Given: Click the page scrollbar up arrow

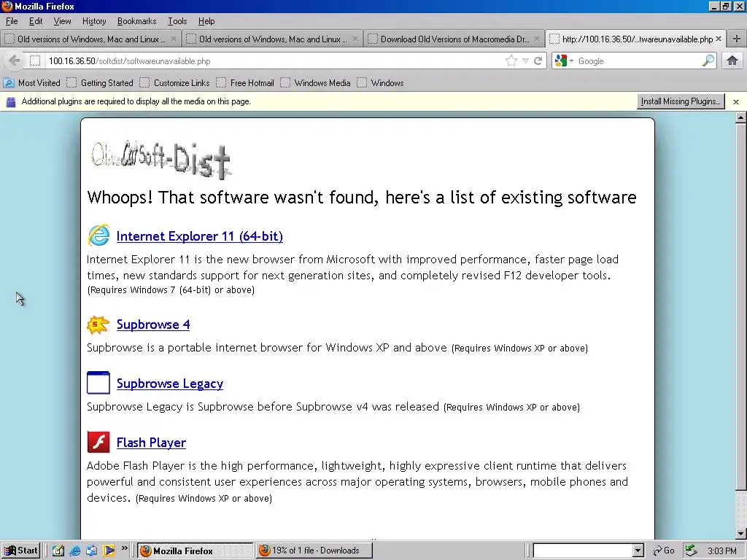Looking at the screenshot, I should (x=741, y=117).
